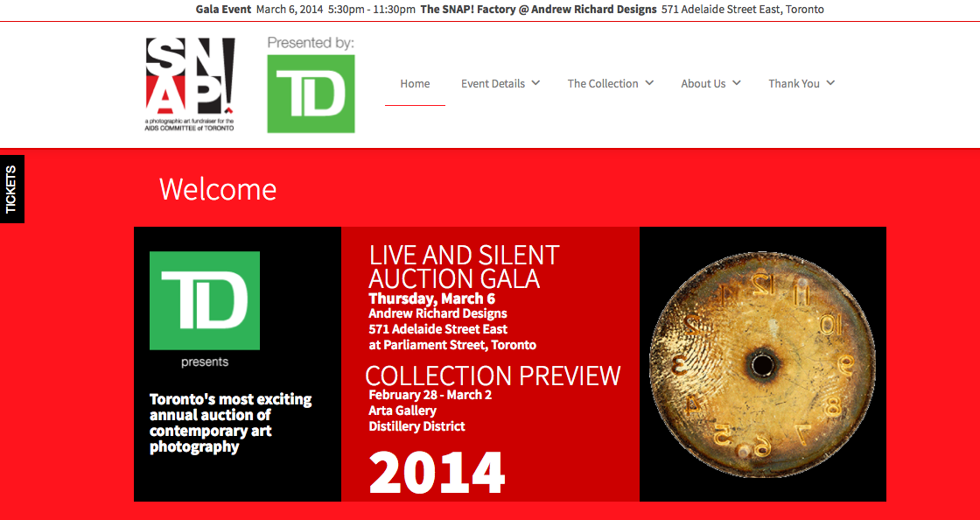Click the top bar address 571 Adelaide Street East, Toronto
The image size is (980, 520).
[x=743, y=10]
